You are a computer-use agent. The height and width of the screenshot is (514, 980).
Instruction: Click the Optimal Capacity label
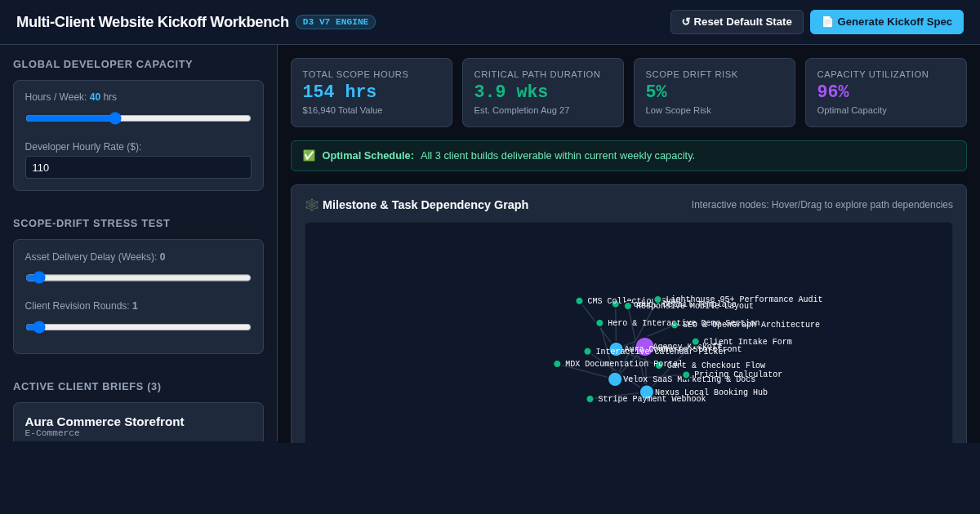pos(852,110)
